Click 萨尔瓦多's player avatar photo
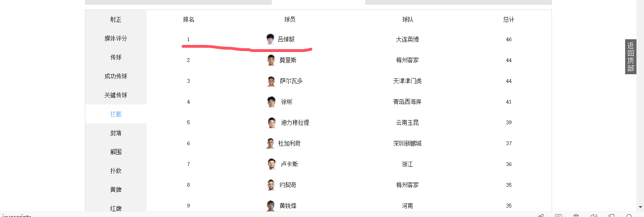This screenshot has width=644, height=217. [271, 81]
